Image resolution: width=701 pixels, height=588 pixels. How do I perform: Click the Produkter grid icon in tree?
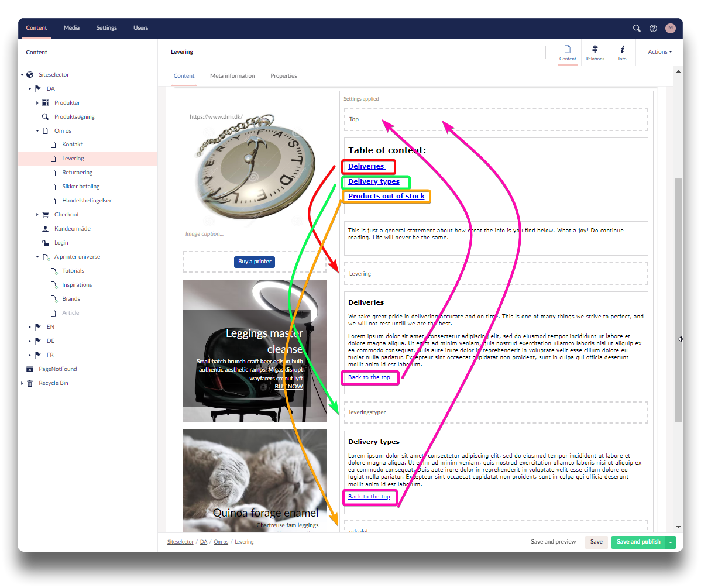coord(46,103)
